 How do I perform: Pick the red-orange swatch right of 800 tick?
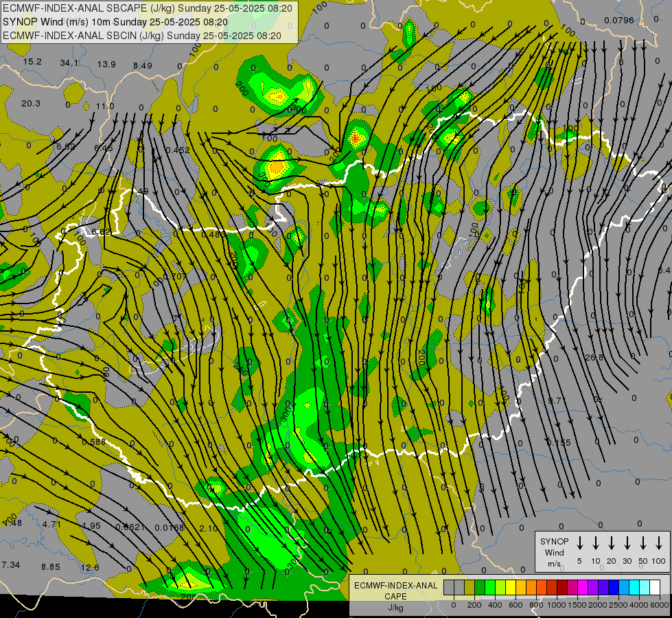point(542,588)
